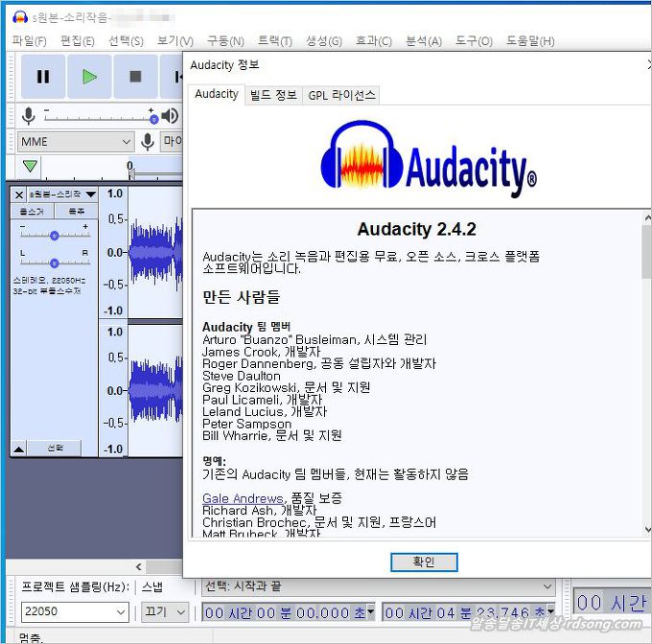Click the 'James Crook' credit line
The height and width of the screenshot is (644, 652).
coord(261,352)
